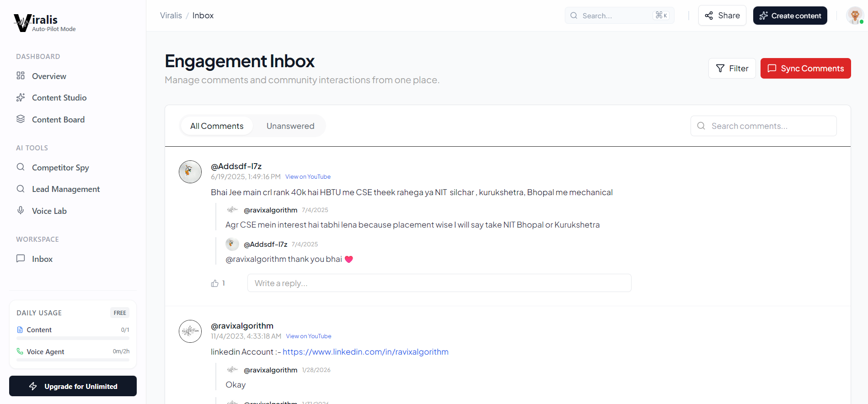
Task: Open Lead Management in the sidebar
Action: pos(66,189)
